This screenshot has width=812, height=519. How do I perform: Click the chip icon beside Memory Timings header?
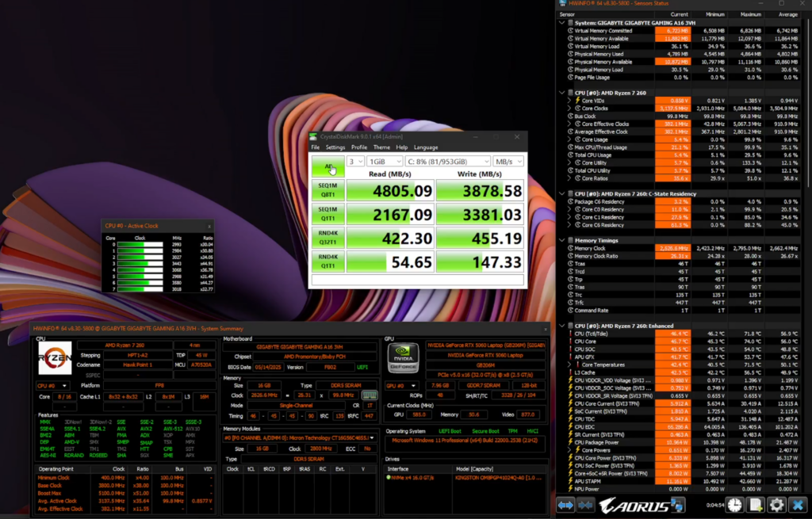[571, 240]
